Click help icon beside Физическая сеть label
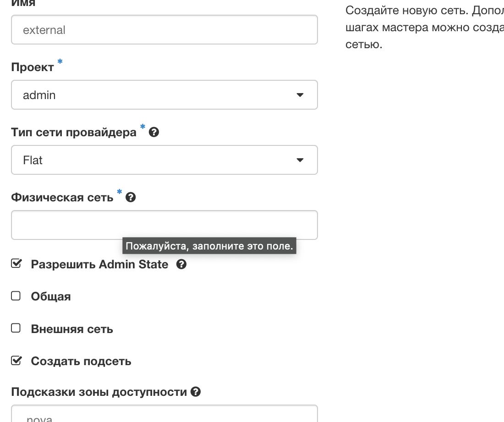504x422 pixels. [x=131, y=198]
